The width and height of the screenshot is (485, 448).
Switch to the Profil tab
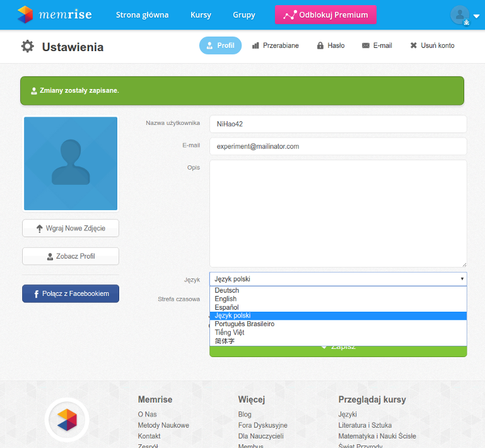coord(220,45)
